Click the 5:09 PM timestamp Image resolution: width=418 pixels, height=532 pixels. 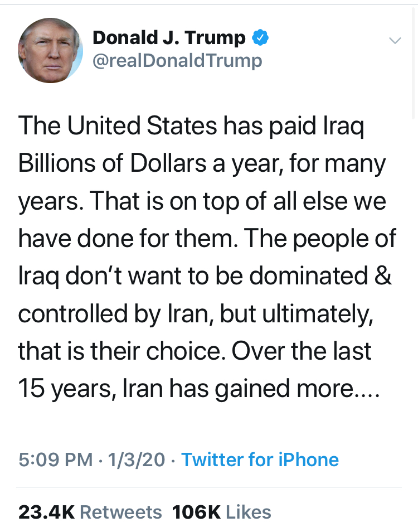(56, 460)
